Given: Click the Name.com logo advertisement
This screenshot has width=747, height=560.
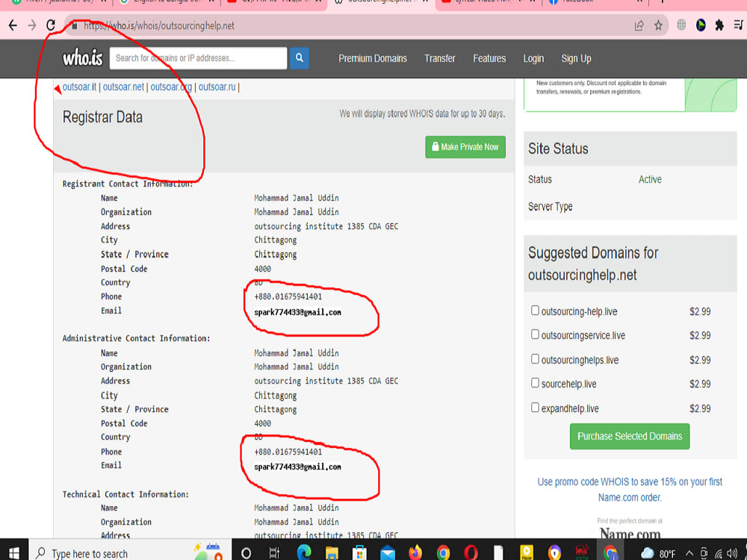Looking at the screenshot, I should pos(630,532).
